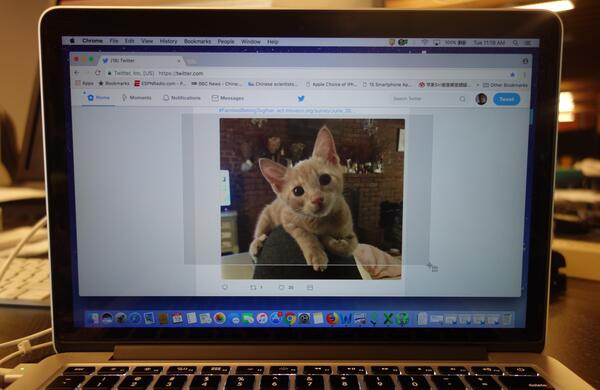Click the Chrome back arrow
Screen dimensions: 600x390
(x=77, y=73)
